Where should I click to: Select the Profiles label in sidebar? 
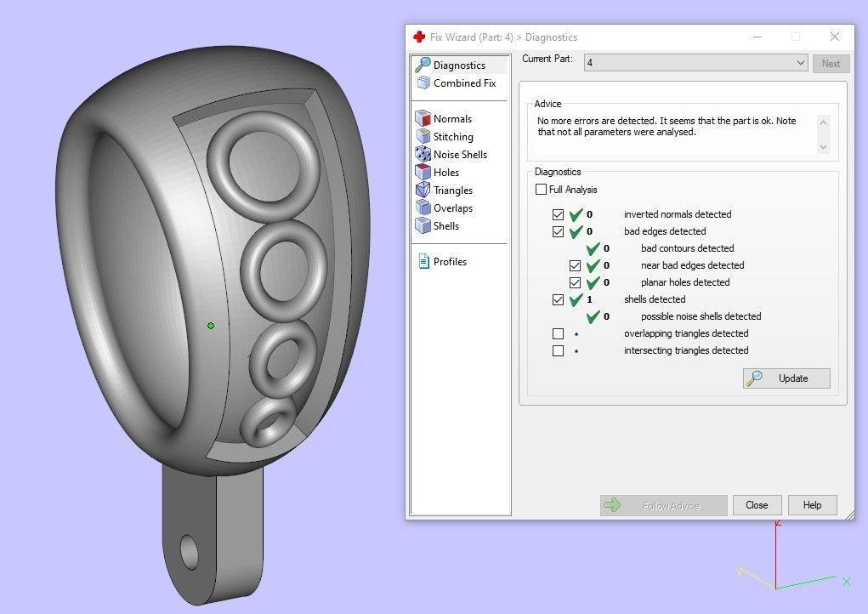coord(450,261)
